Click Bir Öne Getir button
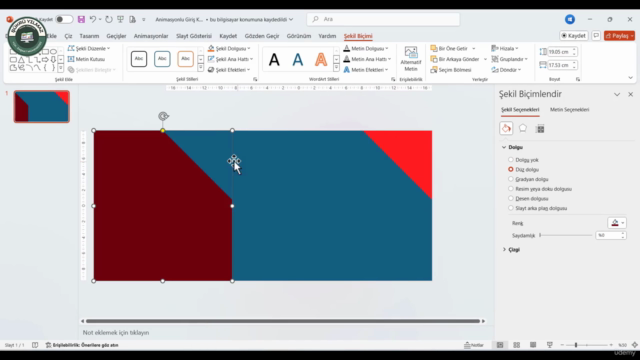 coord(449,48)
